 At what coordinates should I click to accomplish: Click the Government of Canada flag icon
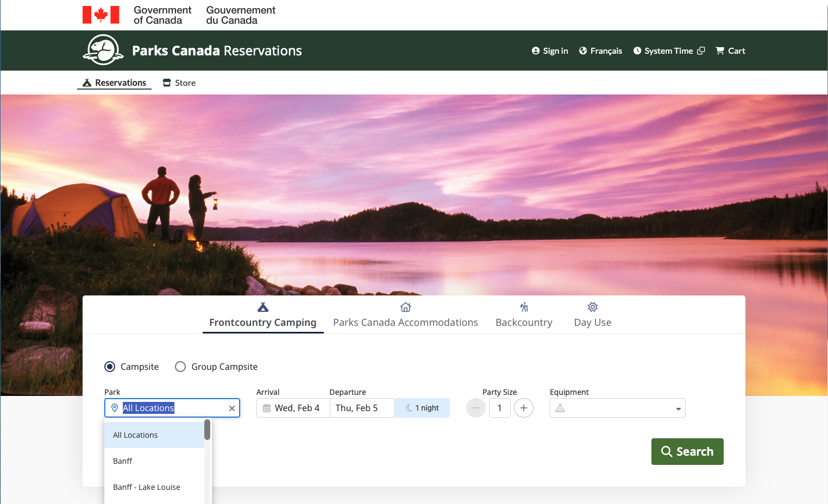tap(101, 15)
